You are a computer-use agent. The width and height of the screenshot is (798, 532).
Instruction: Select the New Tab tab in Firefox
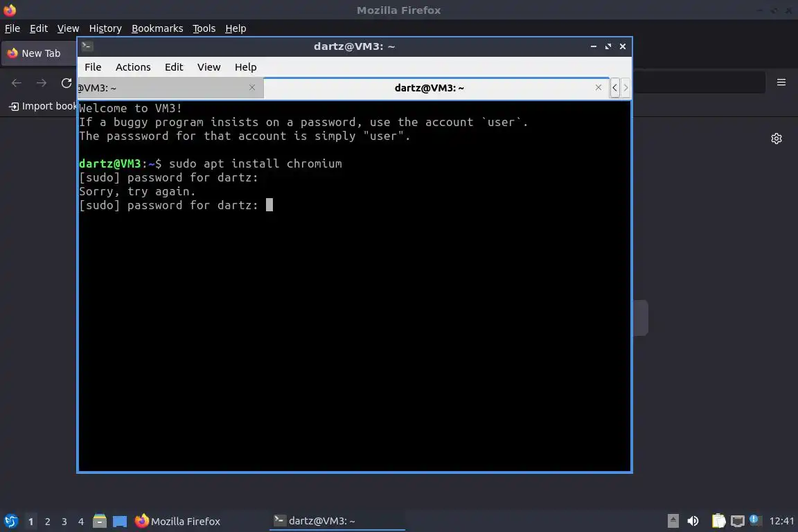pos(39,53)
